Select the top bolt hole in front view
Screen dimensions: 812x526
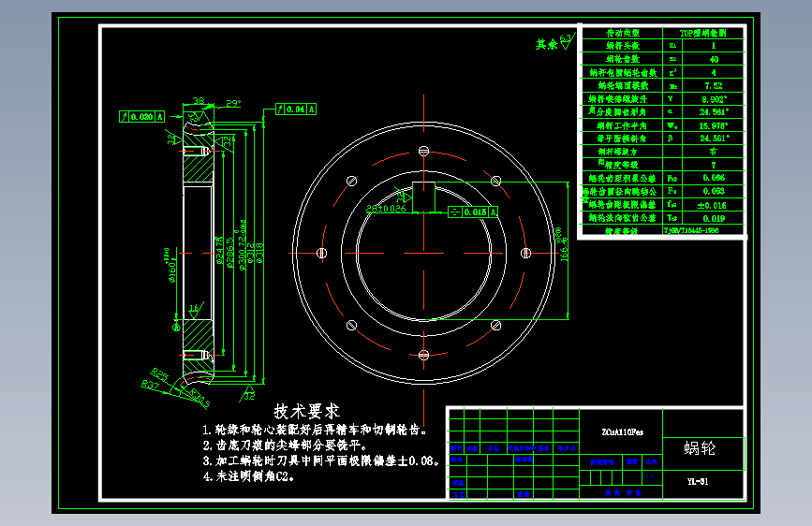(423, 152)
